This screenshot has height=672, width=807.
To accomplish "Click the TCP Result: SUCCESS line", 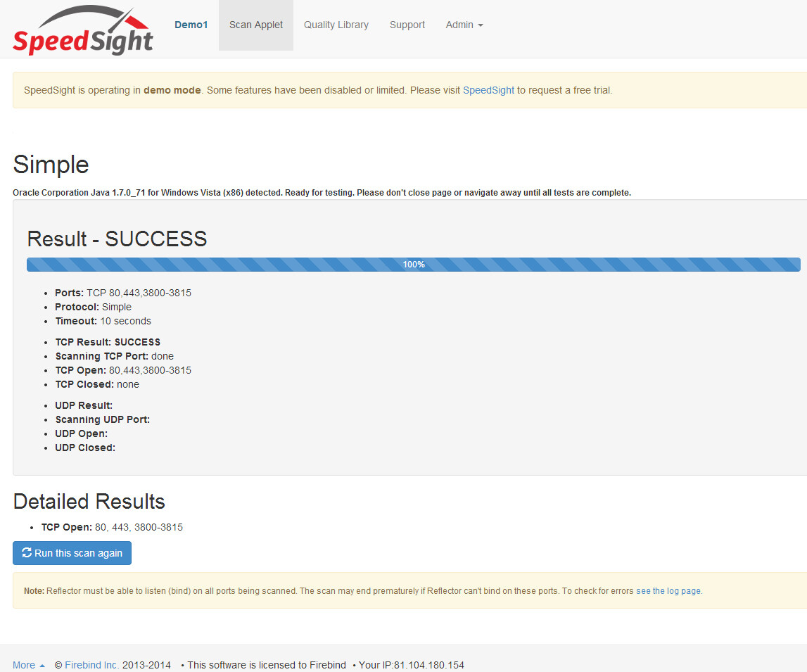I will point(108,342).
